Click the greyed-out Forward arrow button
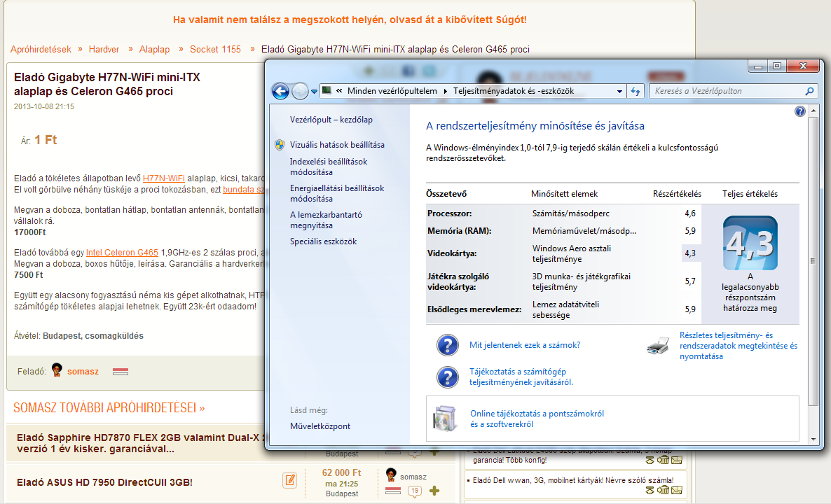The image size is (831, 504). [300, 91]
